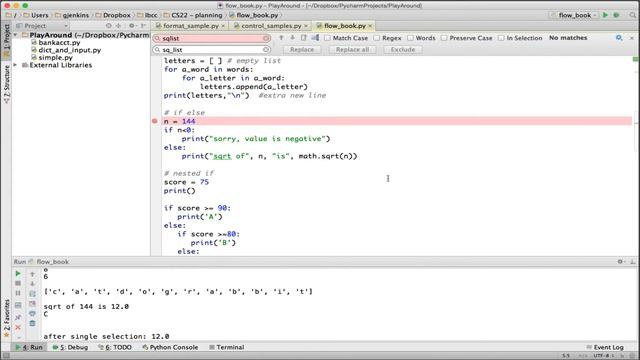640x360 pixels.
Task: Run flow_book using the top toolbar green arrow
Action: (x=605, y=15)
